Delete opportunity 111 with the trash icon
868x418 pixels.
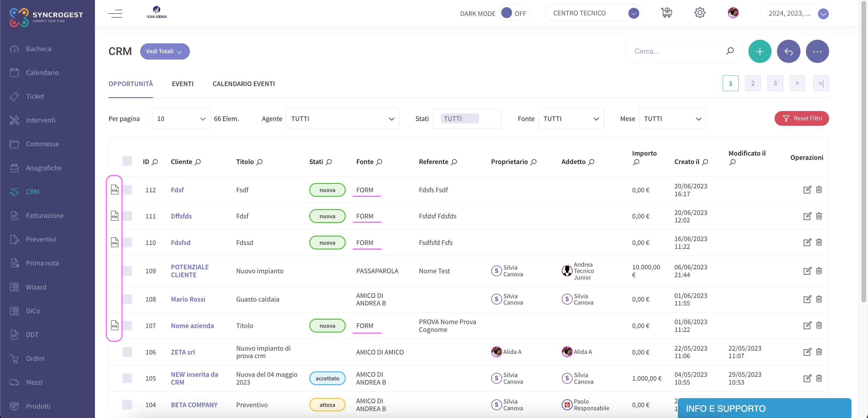point(819,216)
